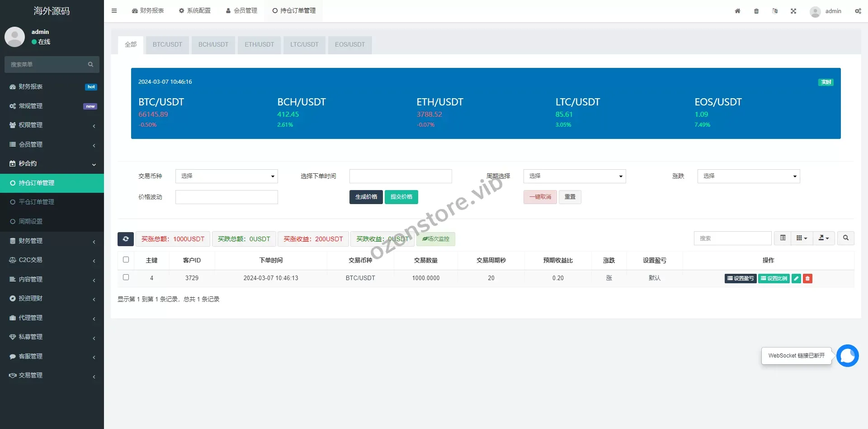Delete the order with red trash icon
Screen dimensions: 868x429
(x=808, y=278)
